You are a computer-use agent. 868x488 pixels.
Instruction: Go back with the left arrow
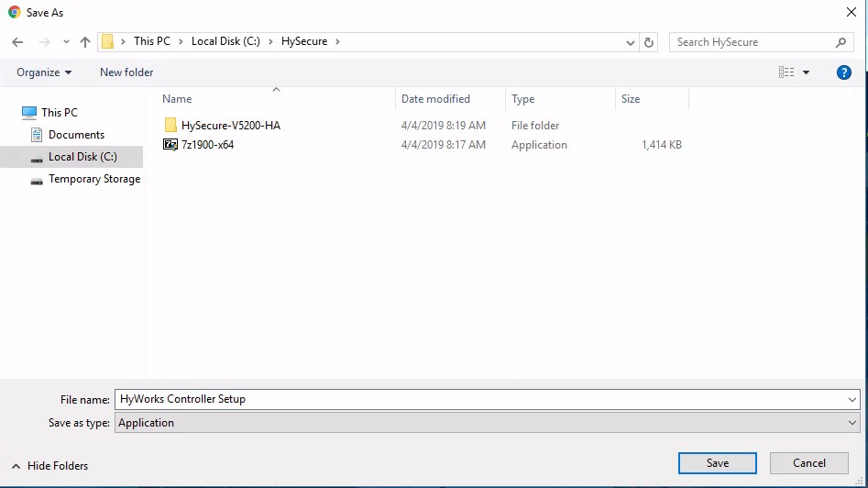(x=17, y=42)
